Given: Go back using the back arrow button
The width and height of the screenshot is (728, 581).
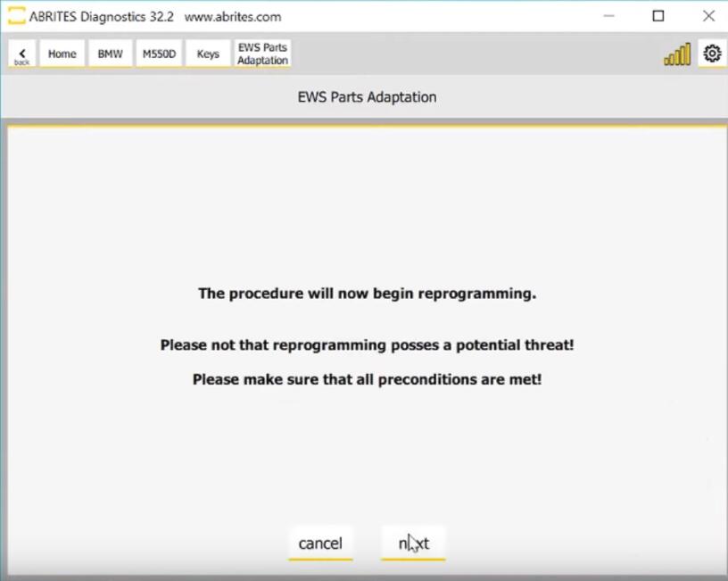Looking at the screenshot, I should 21,54.
